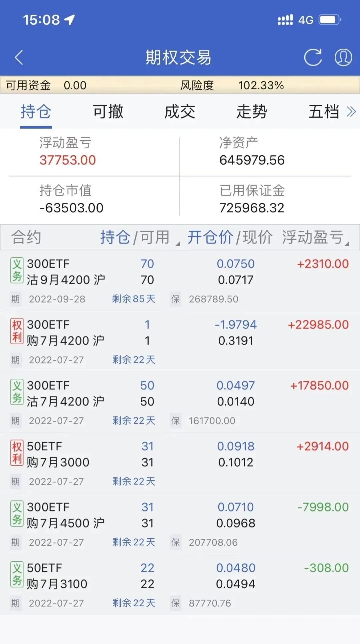Tap the 义务 badge on 300ETF 沽9月4200
Screen dimensions: 360x644
click(x=17, y=271)
